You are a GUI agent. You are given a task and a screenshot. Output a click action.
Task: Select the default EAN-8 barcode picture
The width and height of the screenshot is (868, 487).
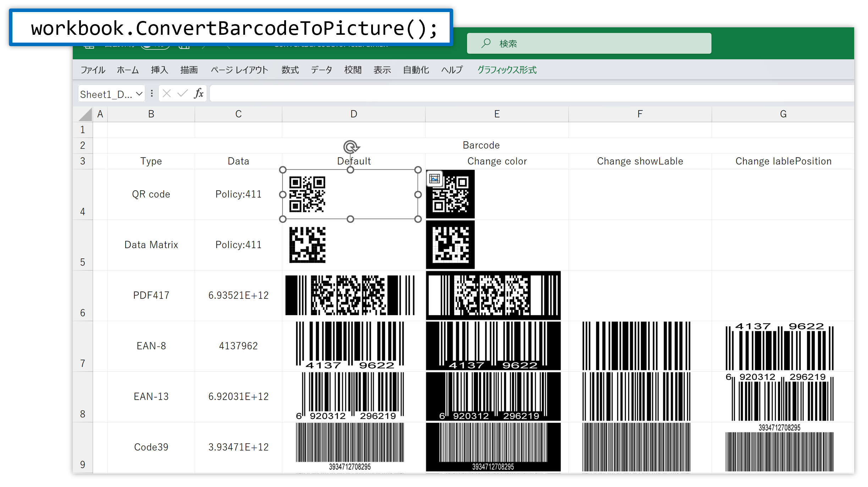(x=350, y=346)
